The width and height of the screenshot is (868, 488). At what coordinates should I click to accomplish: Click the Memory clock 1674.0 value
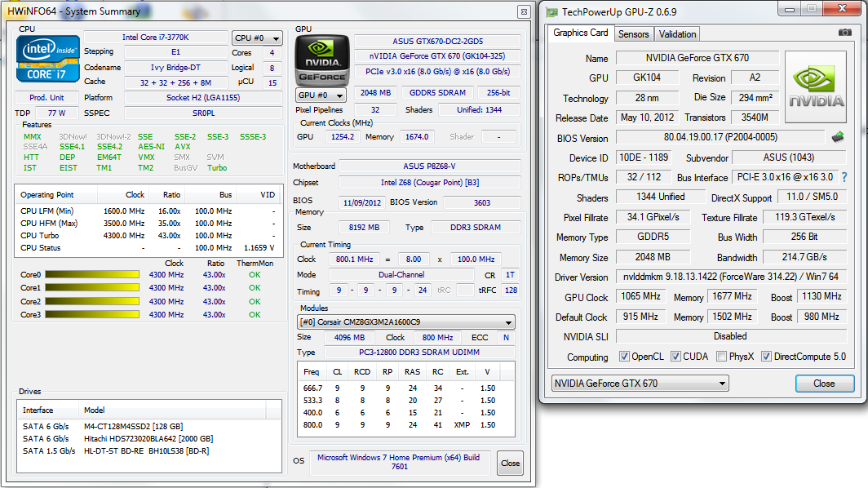[x=416, y=137]
